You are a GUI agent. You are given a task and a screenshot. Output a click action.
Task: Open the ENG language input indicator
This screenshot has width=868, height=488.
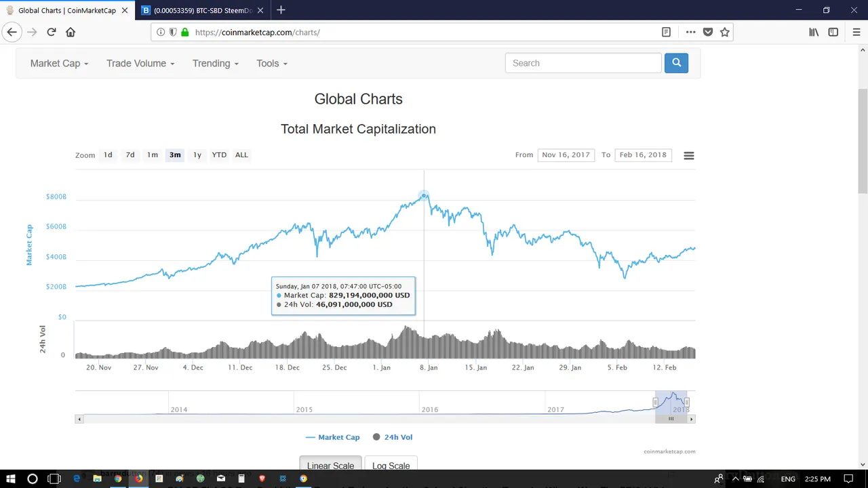788,479
